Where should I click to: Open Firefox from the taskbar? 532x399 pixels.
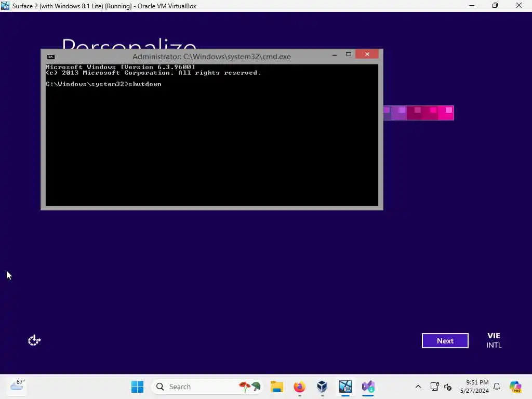point(300,387)
